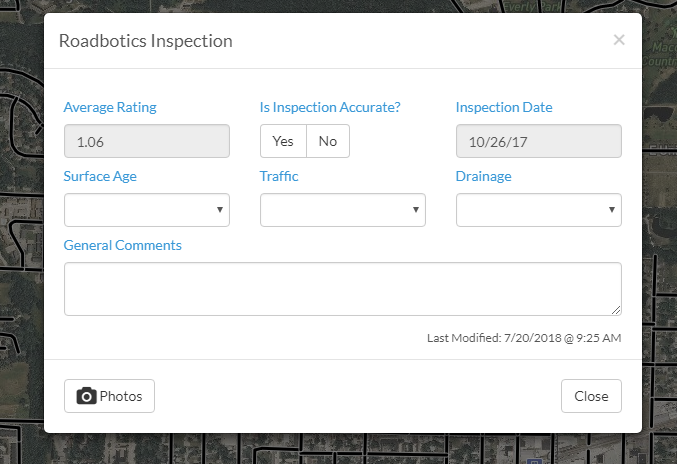Click the comments box resize grip
This screenshot has width=677, height=464.
[617, 310]
